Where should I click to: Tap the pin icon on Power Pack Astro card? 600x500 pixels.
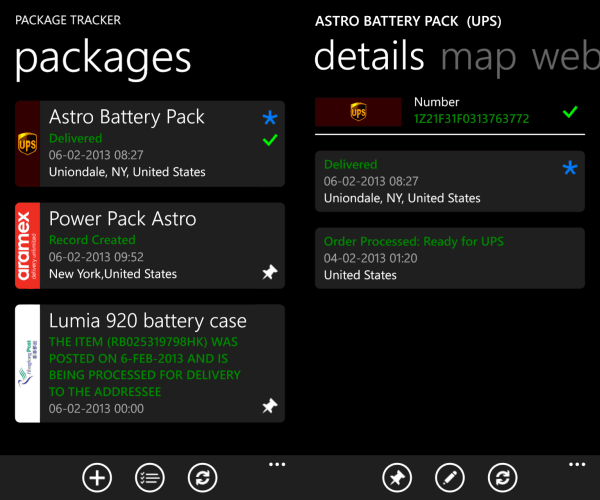270,272
